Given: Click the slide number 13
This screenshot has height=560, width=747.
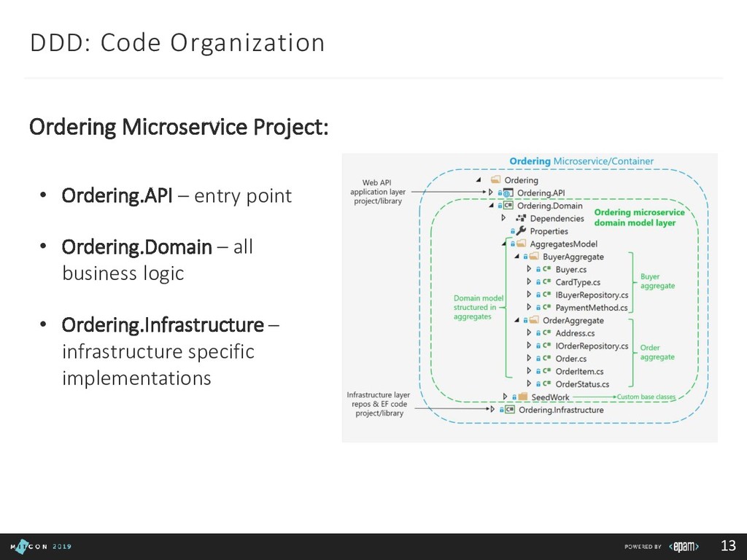Looking at the screenshot, I should (729, 545).
